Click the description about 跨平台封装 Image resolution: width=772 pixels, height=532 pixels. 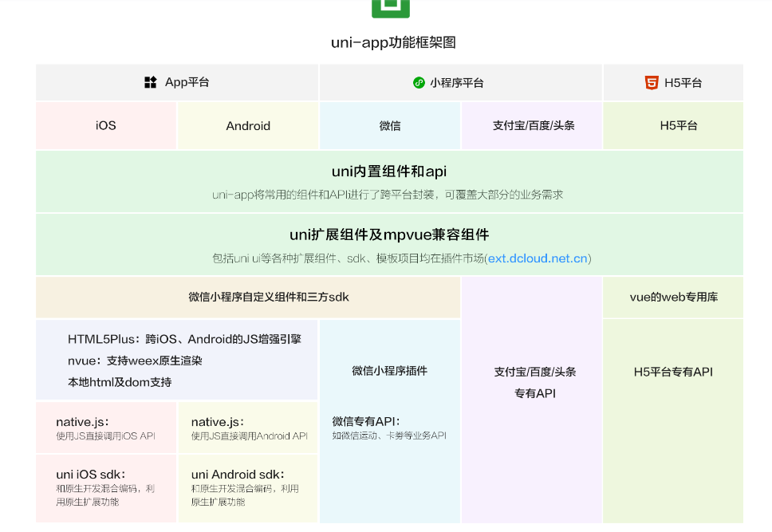pos(388,195)
